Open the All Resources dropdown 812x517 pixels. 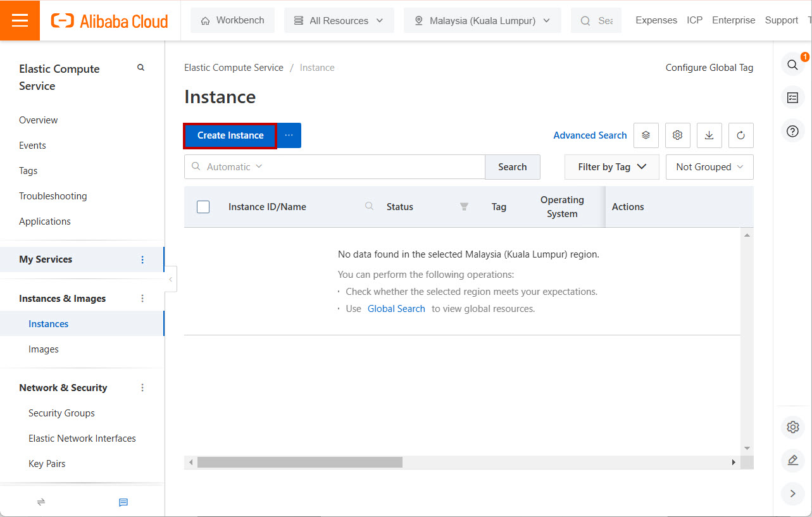(x=339, y=20)
